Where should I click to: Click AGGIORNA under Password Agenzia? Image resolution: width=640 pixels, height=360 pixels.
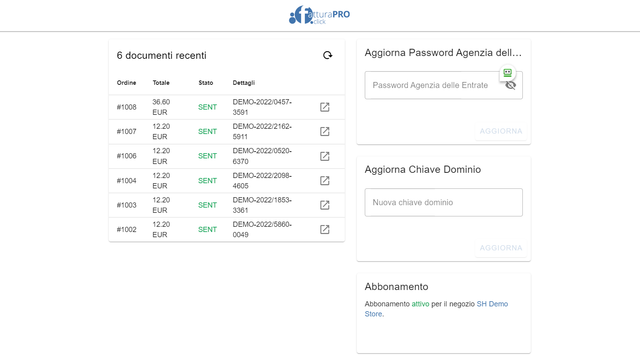(x=501, y=131)
